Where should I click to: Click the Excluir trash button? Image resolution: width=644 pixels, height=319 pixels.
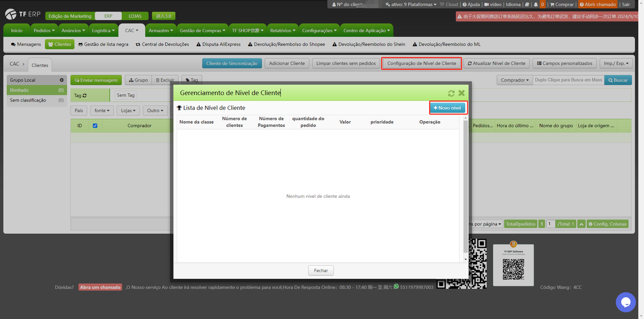click(x=165, y=79)
